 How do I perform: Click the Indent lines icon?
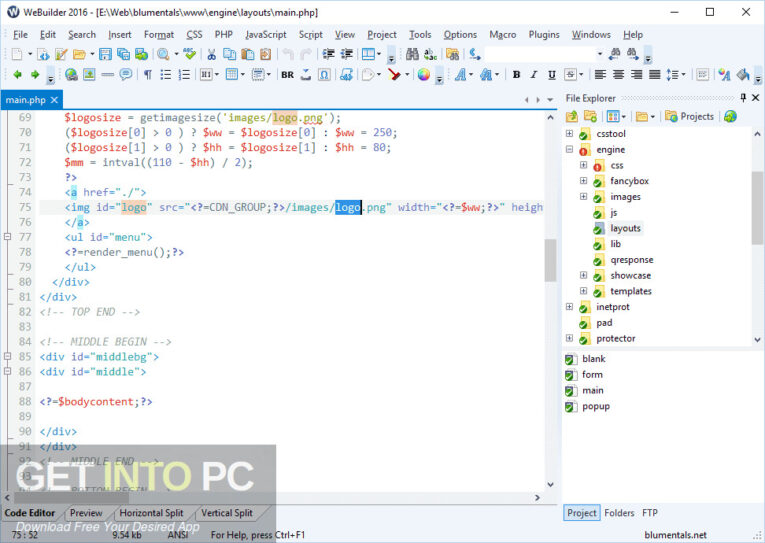pyautogui.click(x=328, y=54)
